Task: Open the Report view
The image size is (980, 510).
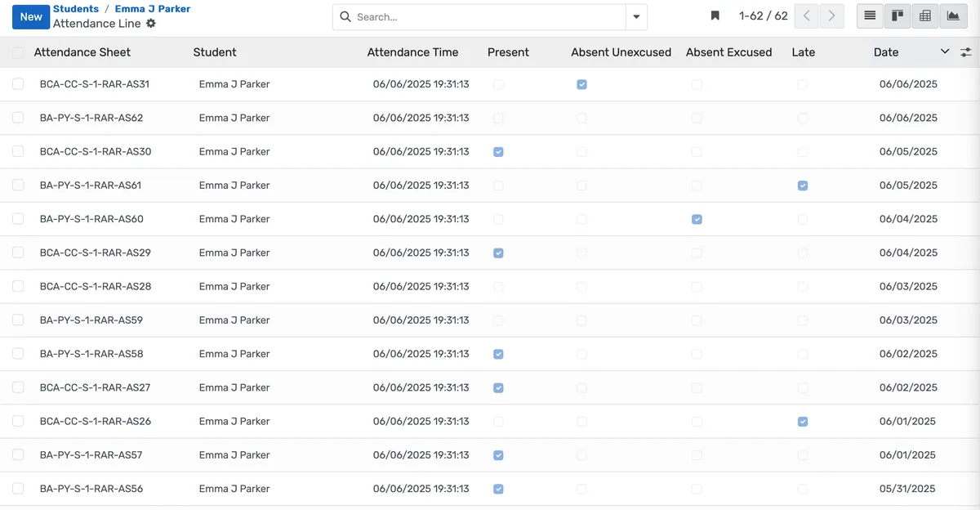Action: coord(925,16)
